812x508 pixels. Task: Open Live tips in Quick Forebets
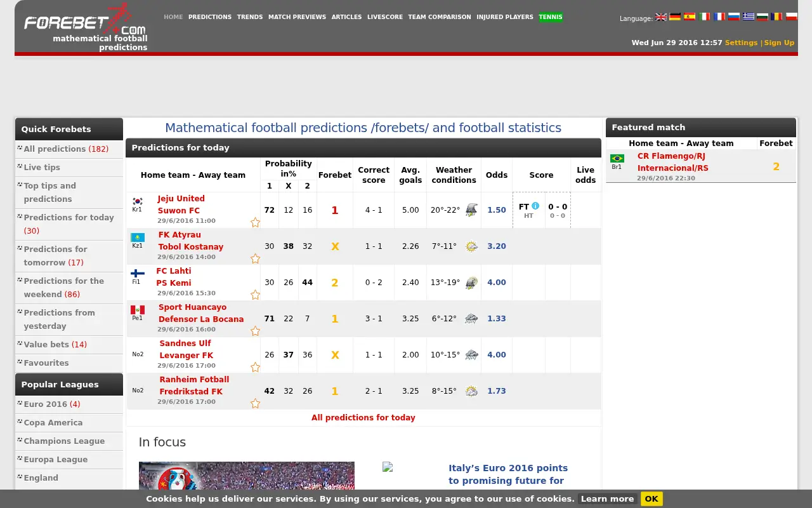(x=42, y=167)
